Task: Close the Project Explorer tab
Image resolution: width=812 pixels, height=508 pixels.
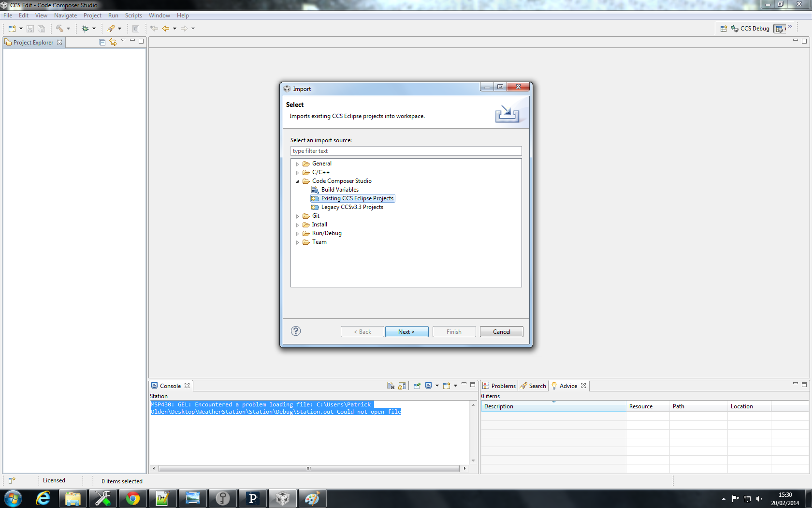Action: pyautogui.click(x=59, y=42)
